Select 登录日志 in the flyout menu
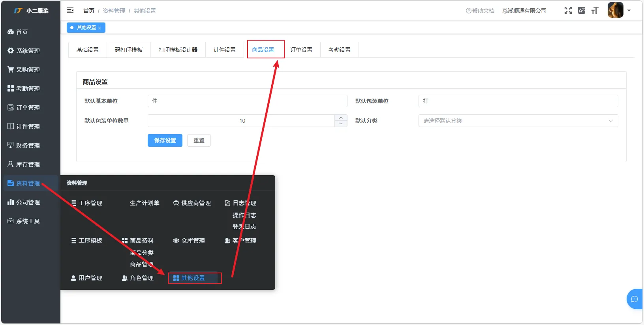 coord(244,227)
